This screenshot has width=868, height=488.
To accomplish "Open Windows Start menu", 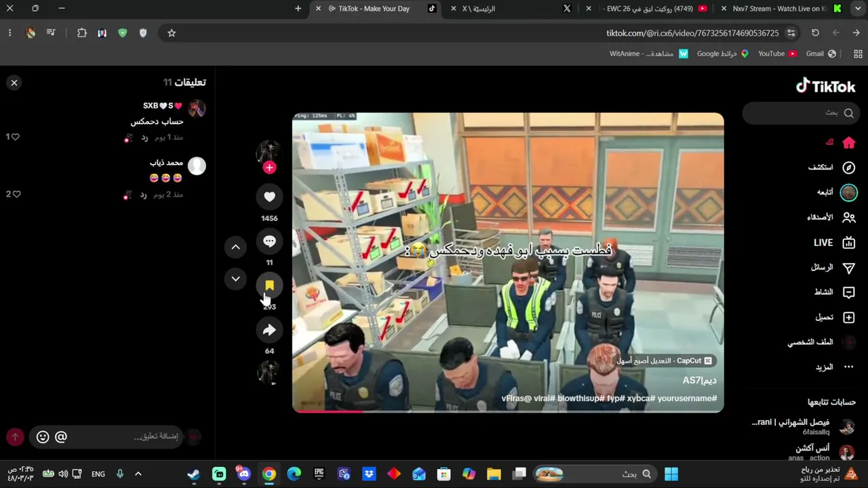I will point(671,474).
